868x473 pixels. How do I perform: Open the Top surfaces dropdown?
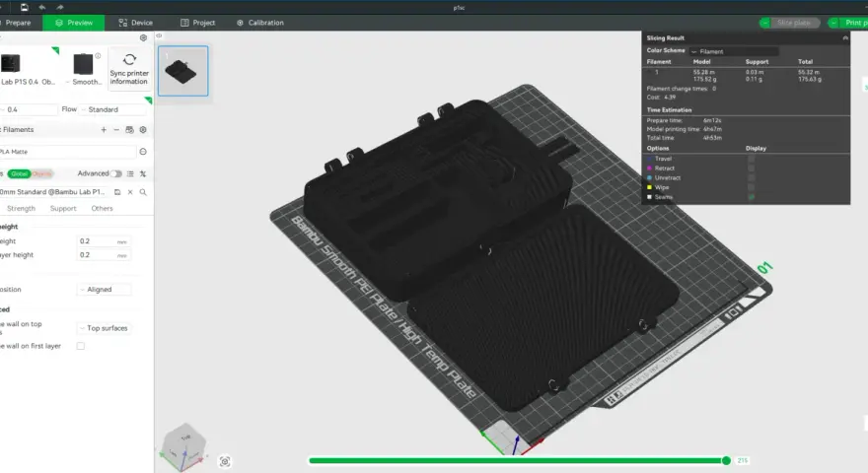(105, 328)
